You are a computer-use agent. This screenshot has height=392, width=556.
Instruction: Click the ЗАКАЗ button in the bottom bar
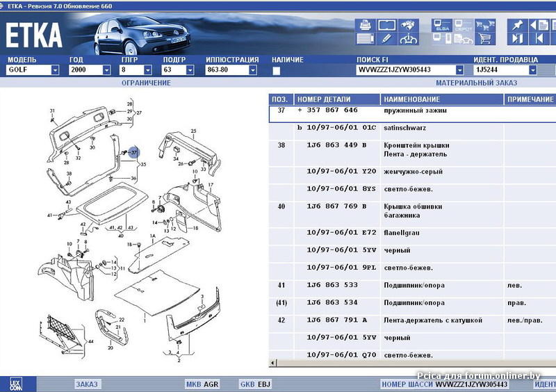[87, 384]
